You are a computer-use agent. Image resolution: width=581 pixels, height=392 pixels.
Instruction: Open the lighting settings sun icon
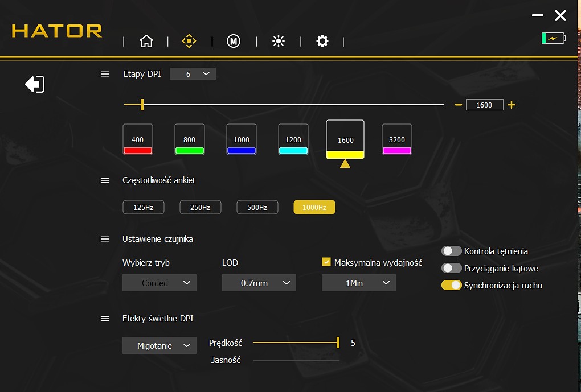pos(278,40)
